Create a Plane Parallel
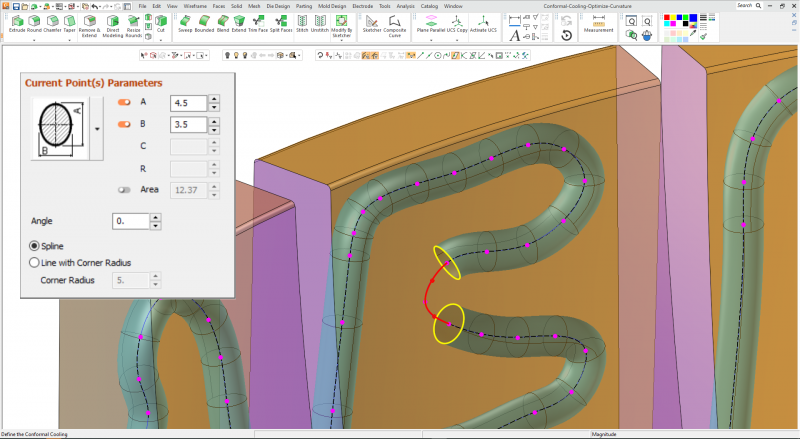The width and height of the screenshot is (800, 439). pos(431,24)
